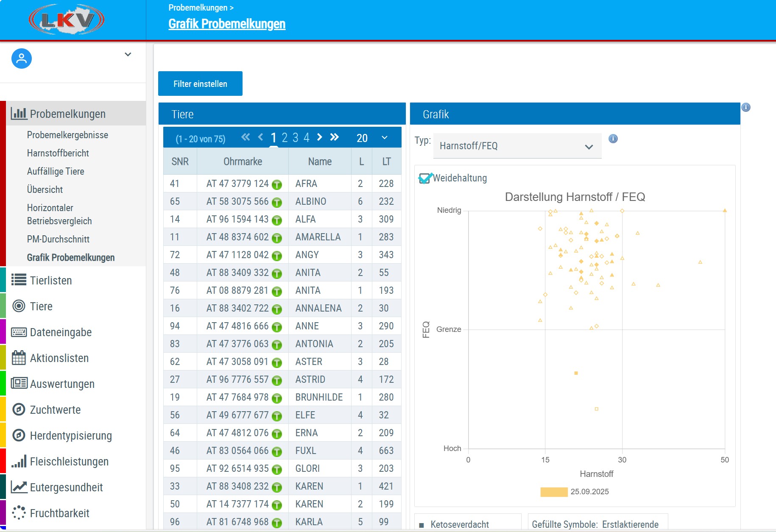Jump to the last page of Tiere table

(335, 137)
